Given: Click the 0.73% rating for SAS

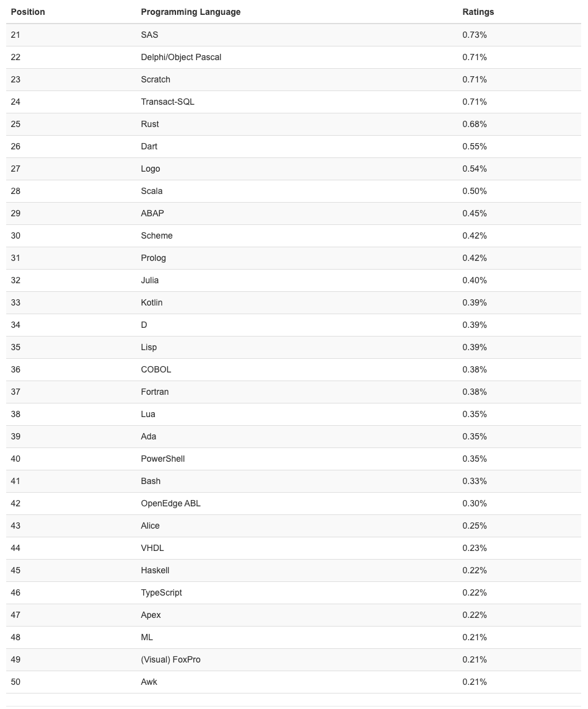Looking at the screenshot, I should tap(474, 35).
